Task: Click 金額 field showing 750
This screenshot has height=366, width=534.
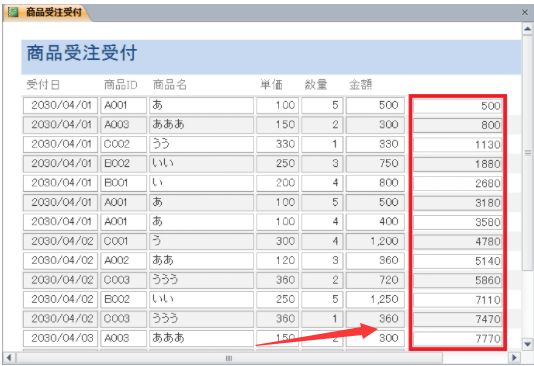Action: (375, 163)
